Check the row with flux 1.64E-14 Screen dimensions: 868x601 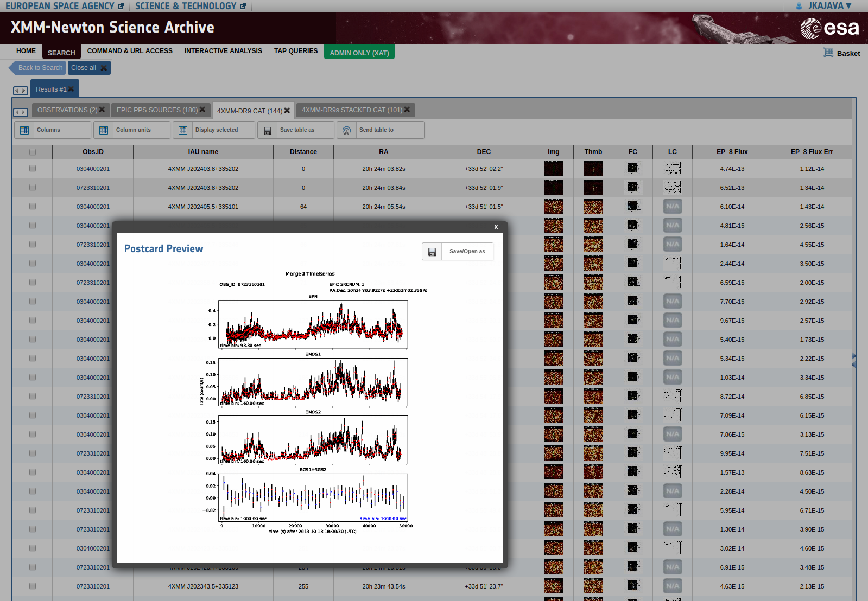(x=33, y=245)
